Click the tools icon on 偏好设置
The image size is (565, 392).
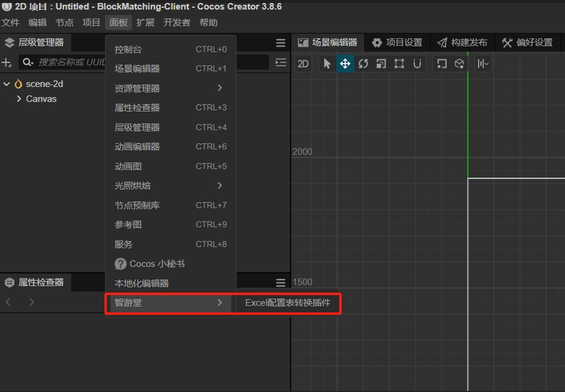pyautogui.click(x=507, y=43)
